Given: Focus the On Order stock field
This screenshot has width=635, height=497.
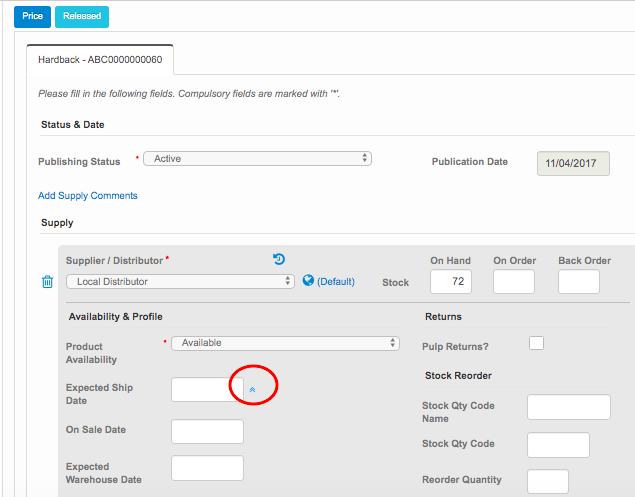Looking at the screenshot, I should coord(514,282).
